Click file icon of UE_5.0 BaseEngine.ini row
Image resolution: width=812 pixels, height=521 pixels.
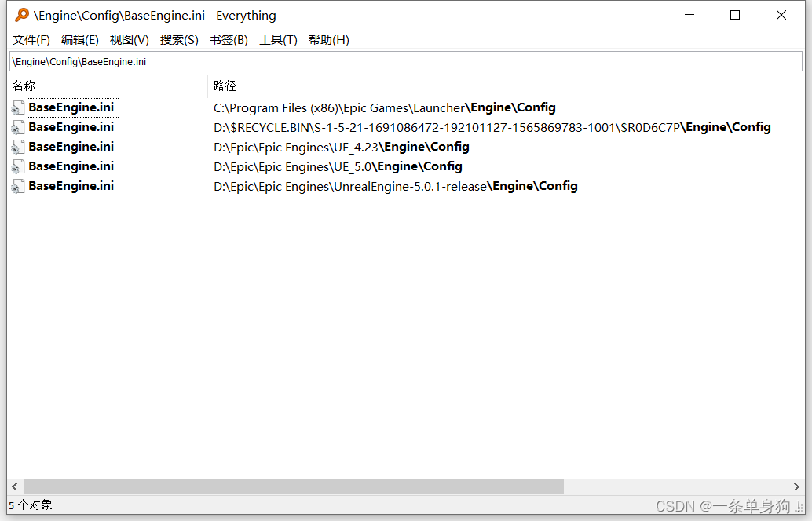[x=17, y=166]
